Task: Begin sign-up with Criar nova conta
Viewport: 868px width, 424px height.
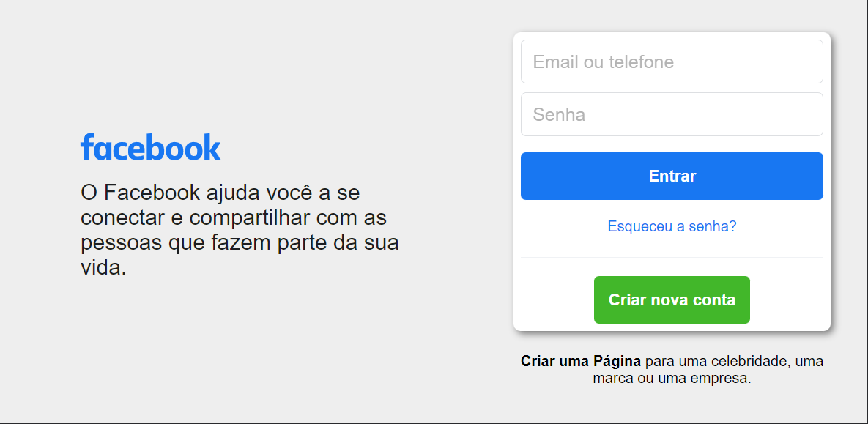Action: click(672, 300)
